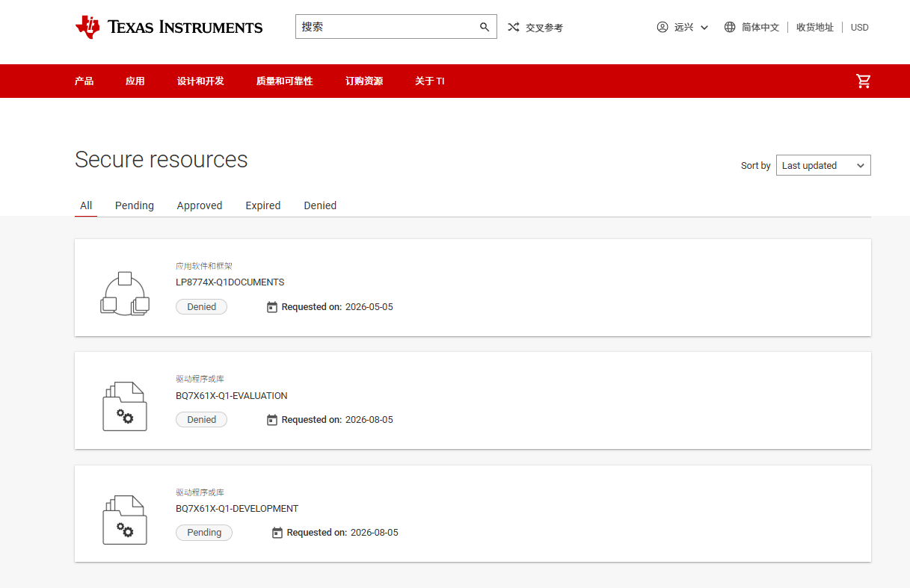910x588 pixels.
Task: Switch to the Pending tab
Action: 135,205
